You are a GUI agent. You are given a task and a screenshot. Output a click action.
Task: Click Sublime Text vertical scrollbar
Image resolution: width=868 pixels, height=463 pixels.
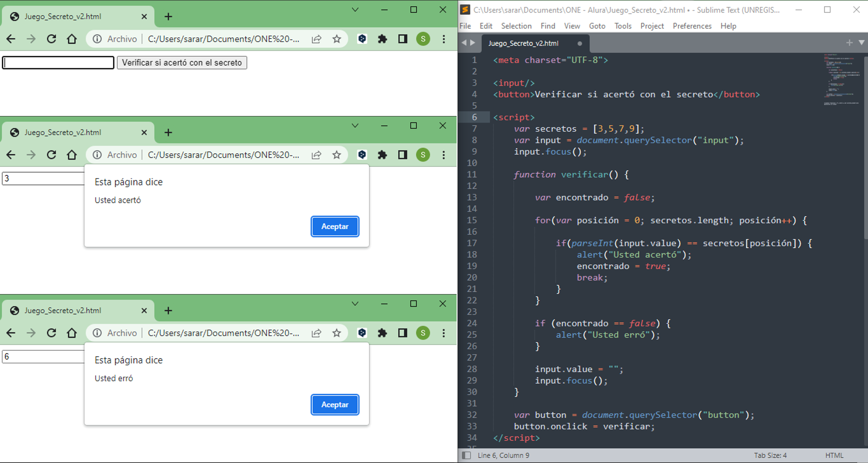(x=865, y=148)
